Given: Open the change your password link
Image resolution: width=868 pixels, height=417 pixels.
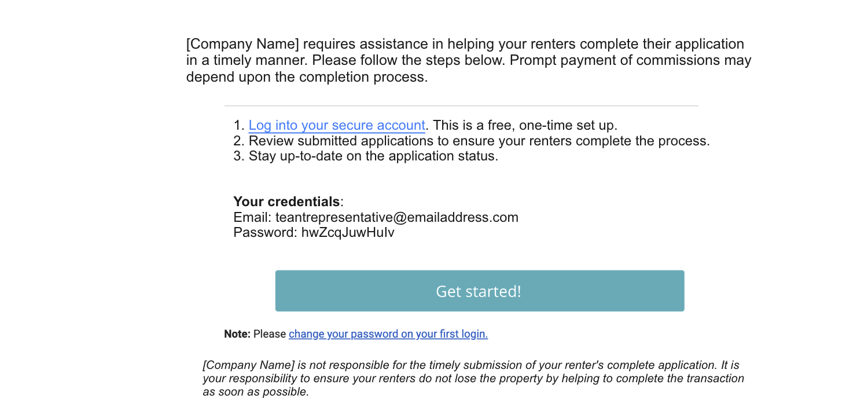Looking at the screenshot, I should coord(388,334).
